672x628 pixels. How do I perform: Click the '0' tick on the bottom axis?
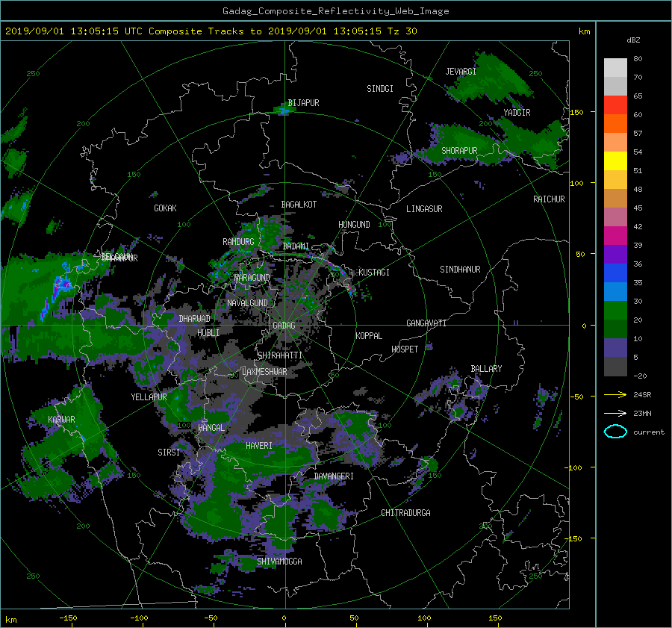284,618
